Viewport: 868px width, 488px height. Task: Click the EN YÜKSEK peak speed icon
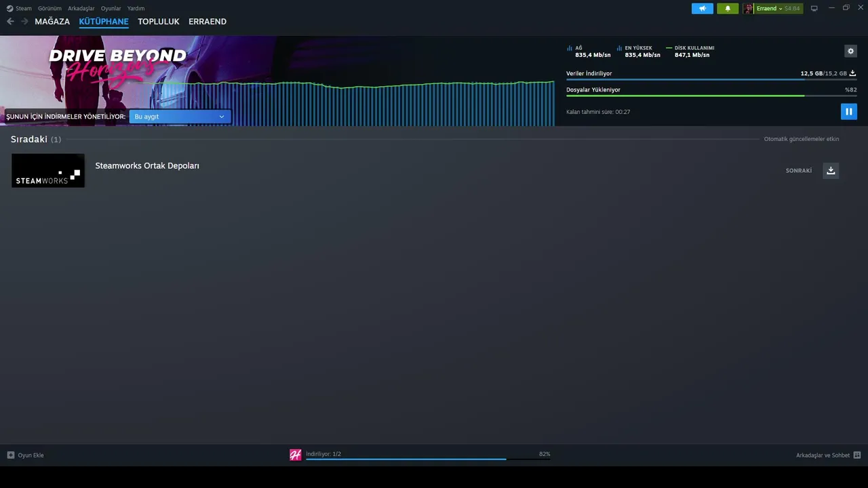pos(619,48)
